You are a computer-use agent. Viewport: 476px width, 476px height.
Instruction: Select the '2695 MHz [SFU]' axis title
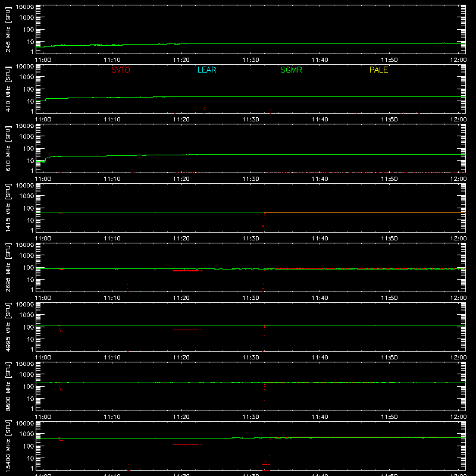tap(8, 268)
